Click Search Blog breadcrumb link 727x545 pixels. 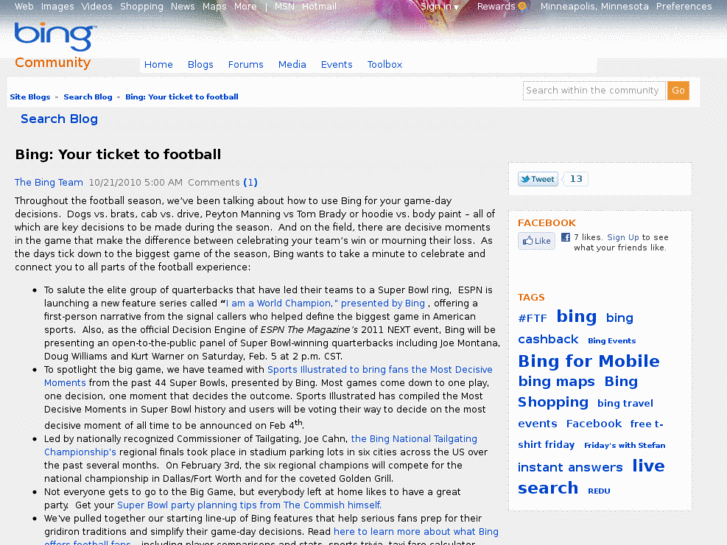pos(88,97)
